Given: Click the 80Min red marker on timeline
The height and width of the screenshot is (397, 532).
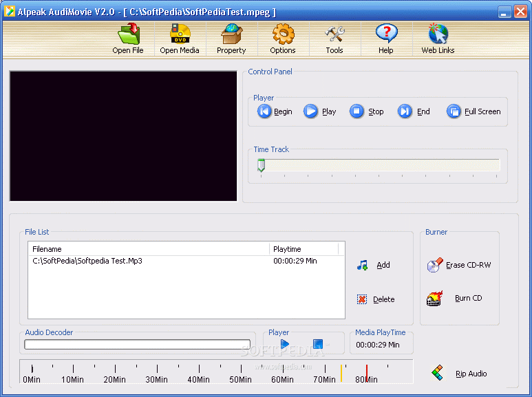Looking at the screenshot, I should 367,373.
